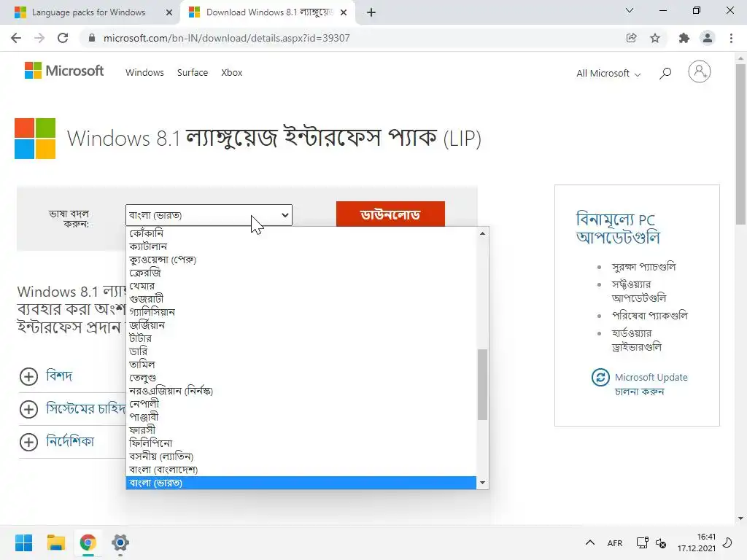The image size is (747, 560).
Task: Select নেপালী from language list
Action: [x=301, y=404]
